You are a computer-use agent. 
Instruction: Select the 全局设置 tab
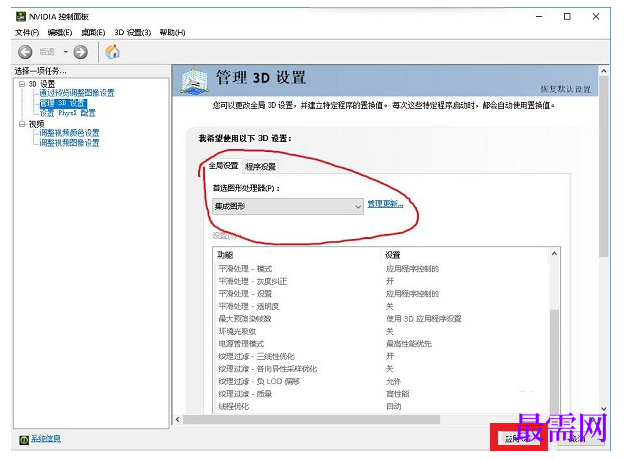coord(224,165)
